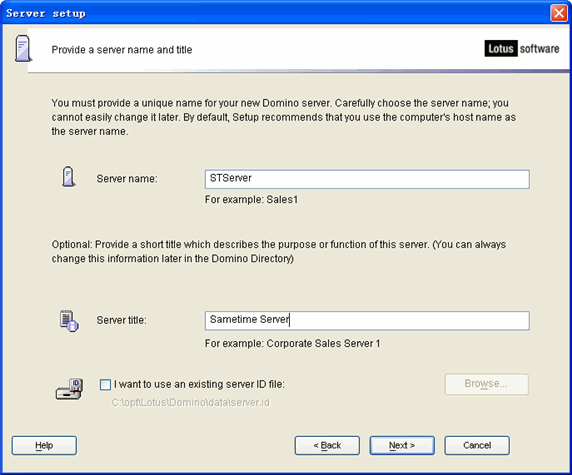Click the disabled Browse button

point(486,384)
